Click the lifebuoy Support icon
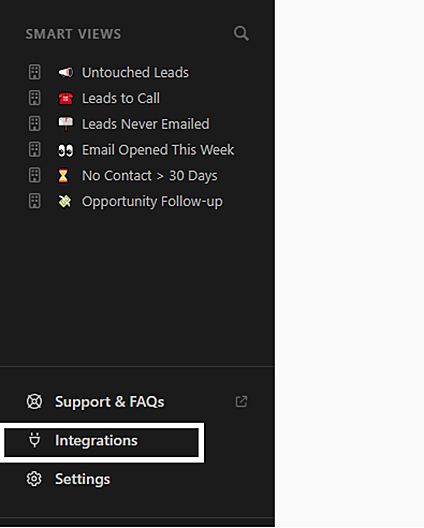The width and height of the screenshot is (424, 528). click(34, 401)
